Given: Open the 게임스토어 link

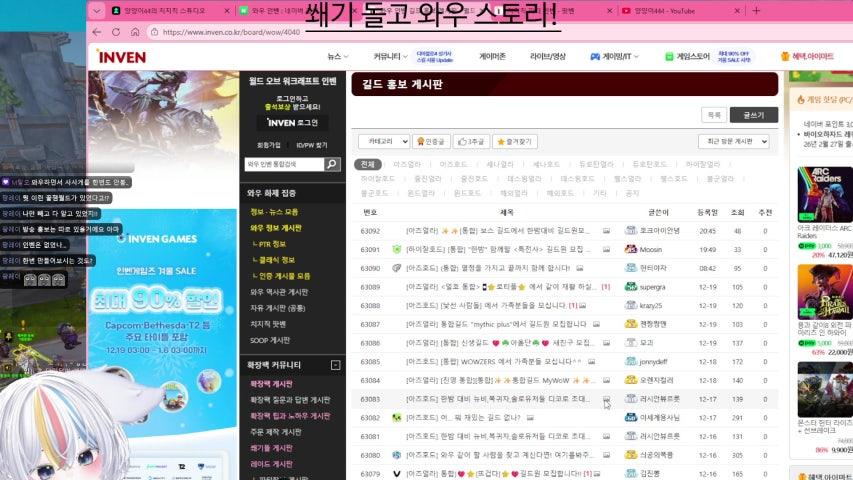Looking at the screenshot, I should pos(688,56).
